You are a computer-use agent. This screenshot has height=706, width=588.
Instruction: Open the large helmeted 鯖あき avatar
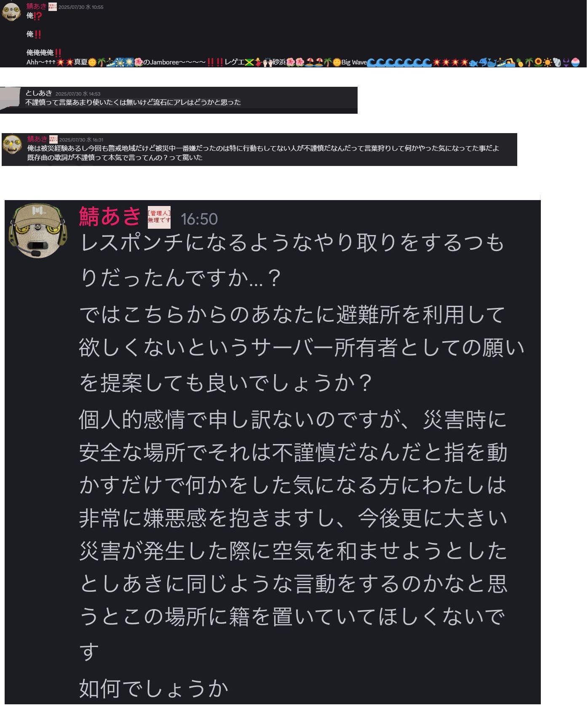coord(39,231)
